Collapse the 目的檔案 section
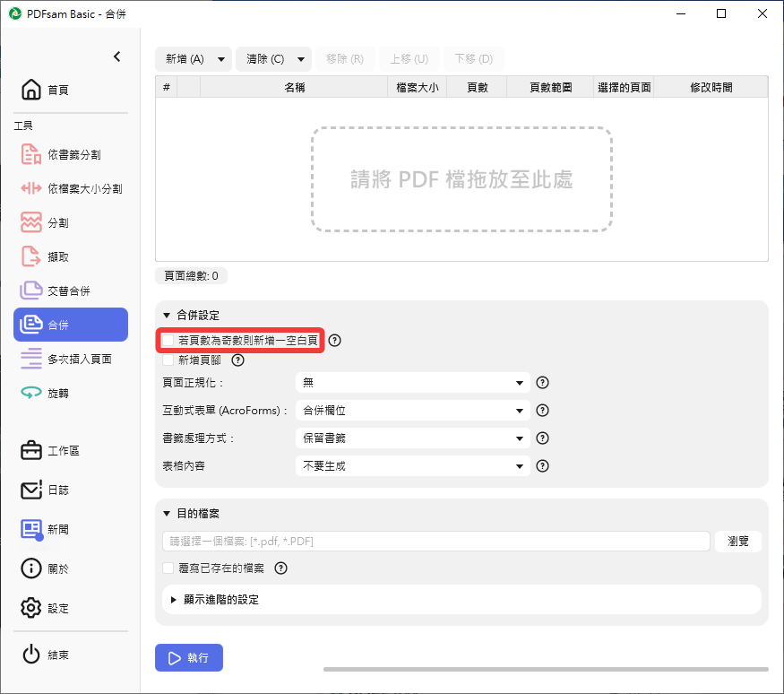The width and height of the screenshot is (784, 694). [167, 514]
